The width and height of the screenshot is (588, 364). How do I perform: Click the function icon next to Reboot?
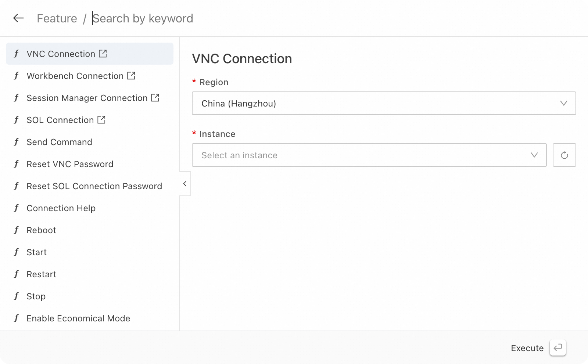tap(16, 230)
